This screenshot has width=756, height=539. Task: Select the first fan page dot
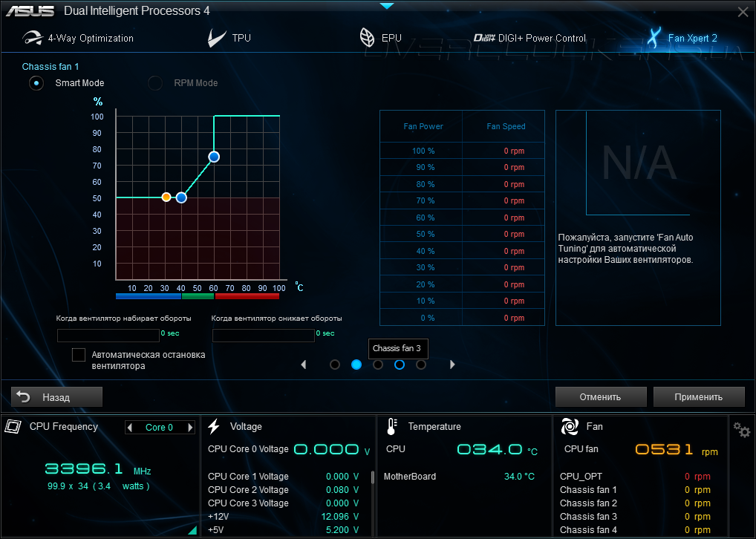coord(335,365)
